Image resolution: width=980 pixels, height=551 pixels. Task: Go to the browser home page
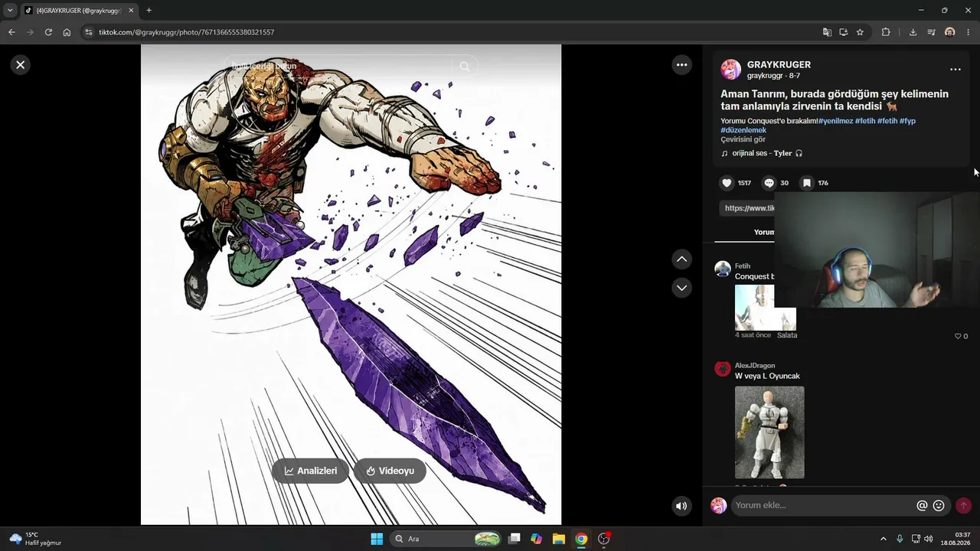pyautogui.click(x=67, y=32)
